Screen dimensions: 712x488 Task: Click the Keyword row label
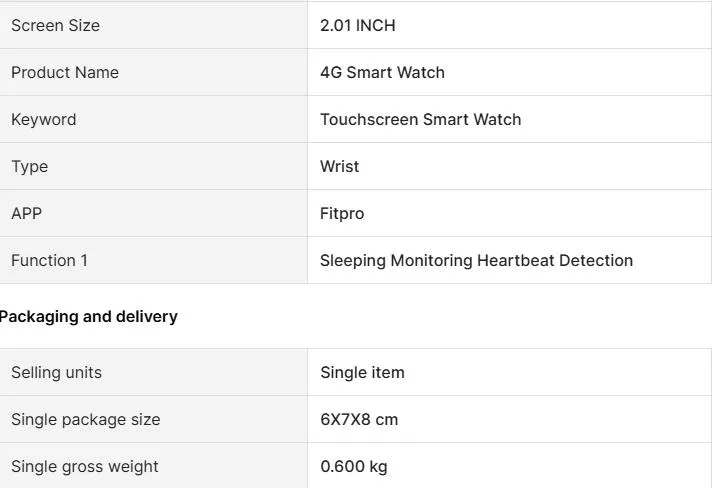click(43, 119)
